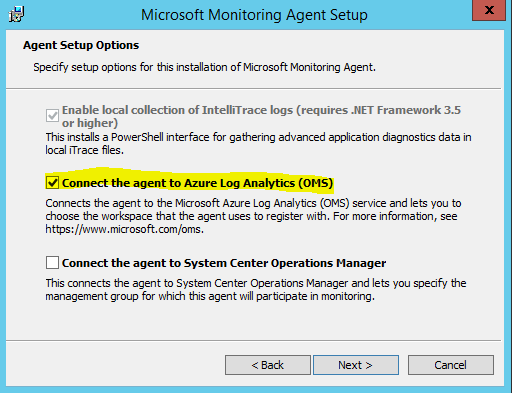Click the empty box beside Operations Manager option
The image size is (512, 393).
tap(52, 263)
